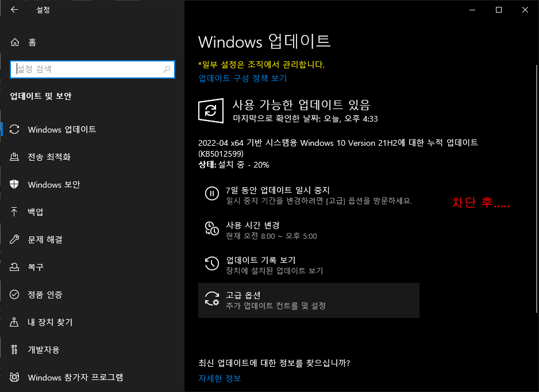The width and height of the screenshot is (539, 392).
Task: Click the 상태: 설치 중 - 20% text
Action: [234, 165]
